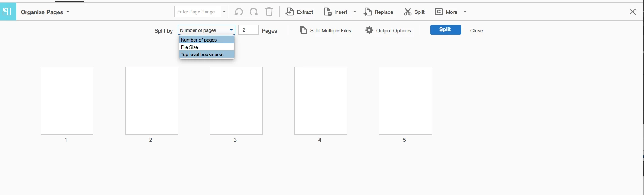Select page 5 thumbnail
The width and height of the screenshot is (644, 195).
tap(405, 101)
